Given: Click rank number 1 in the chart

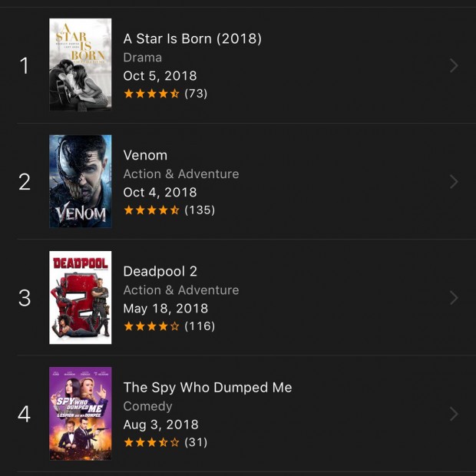Looking at the screenshot, I should 25,65.
